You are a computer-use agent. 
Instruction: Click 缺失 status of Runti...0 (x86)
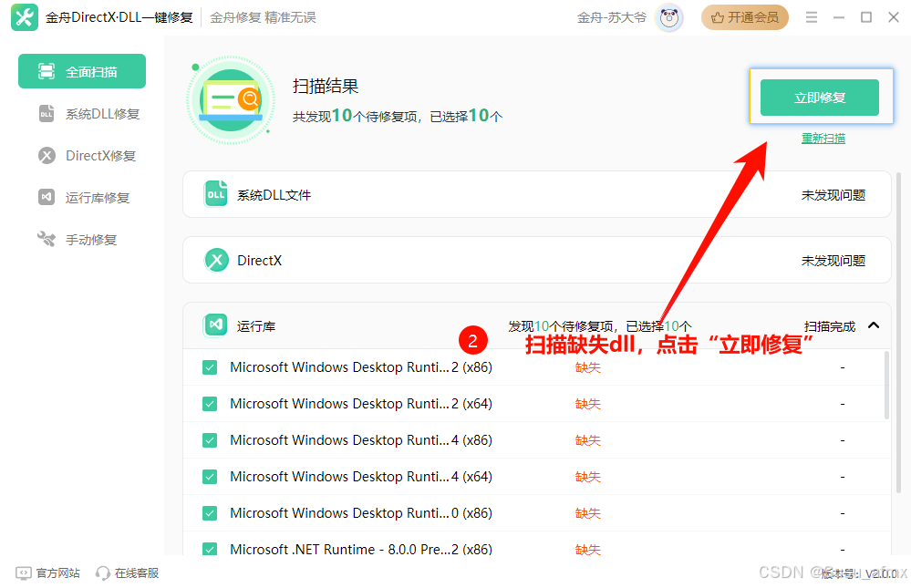(x=588, y=513)
